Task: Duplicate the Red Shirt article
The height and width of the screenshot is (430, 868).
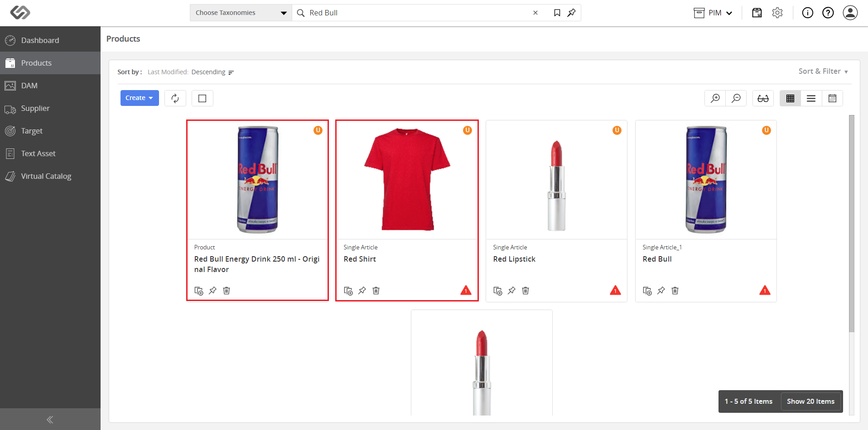Action: (348, 291)
